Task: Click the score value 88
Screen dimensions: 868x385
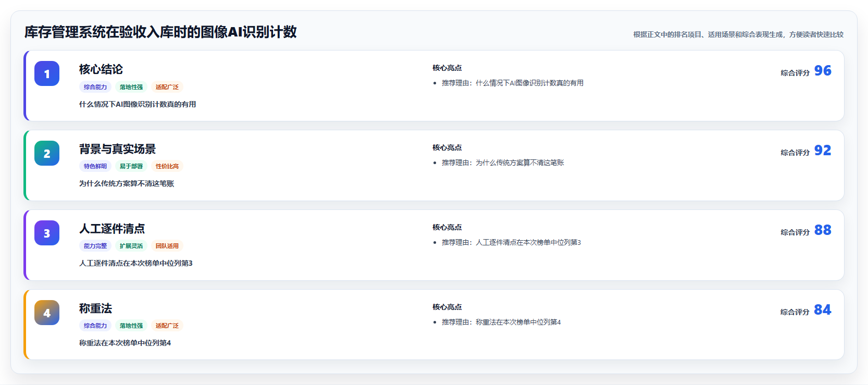Action: pos(823,230)
